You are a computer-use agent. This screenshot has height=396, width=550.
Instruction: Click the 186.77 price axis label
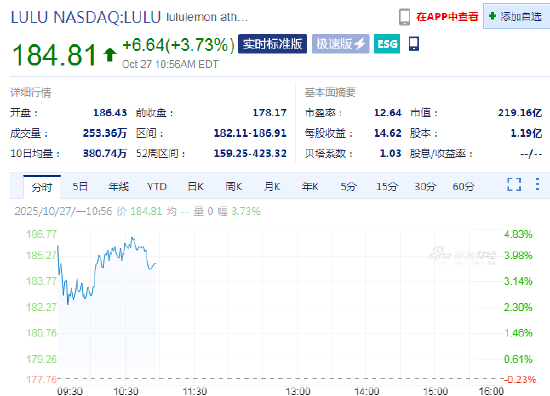[41, 234]
